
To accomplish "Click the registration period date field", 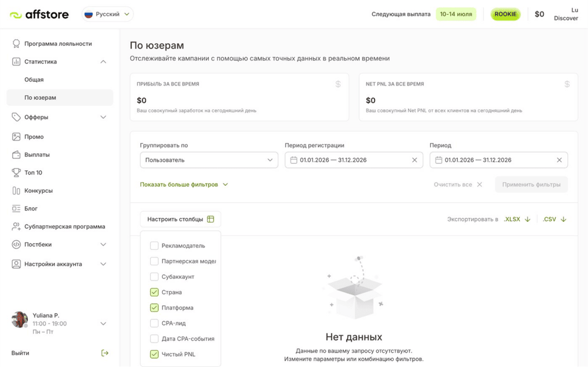I will [x=354, y=160].
